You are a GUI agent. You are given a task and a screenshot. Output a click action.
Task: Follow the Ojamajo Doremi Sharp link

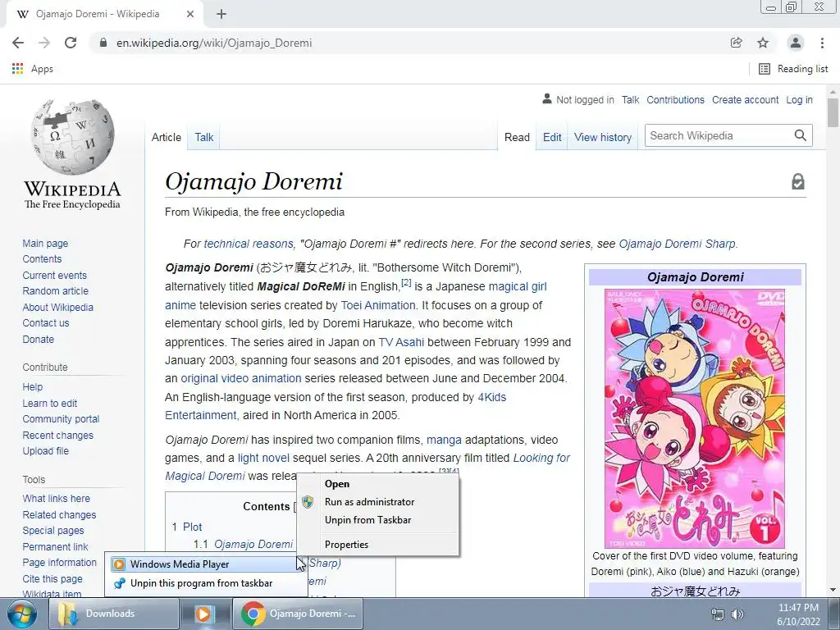pos(677,244)
